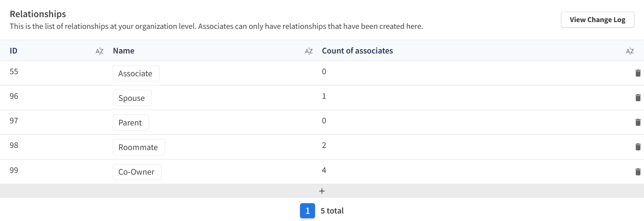Click the ID 99 cell
The image size is (644, 221).
click(14, 170)
